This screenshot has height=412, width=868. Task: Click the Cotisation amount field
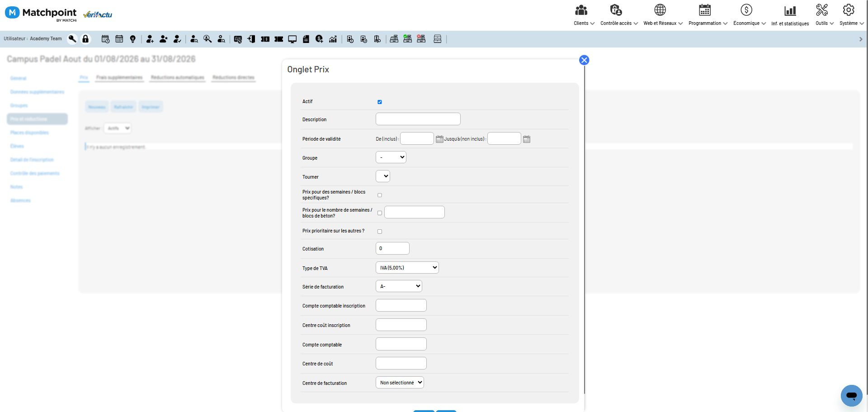(392, 248)
